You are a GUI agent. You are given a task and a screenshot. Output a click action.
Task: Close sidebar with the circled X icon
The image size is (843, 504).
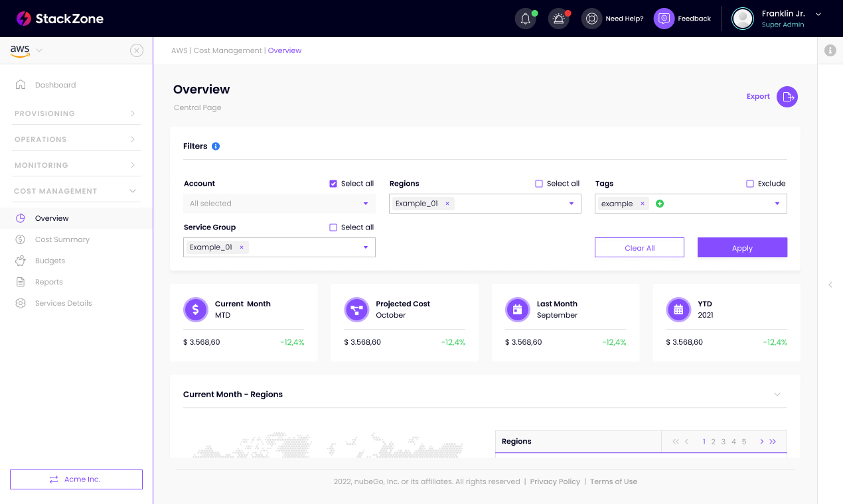(x=137, y=50)
